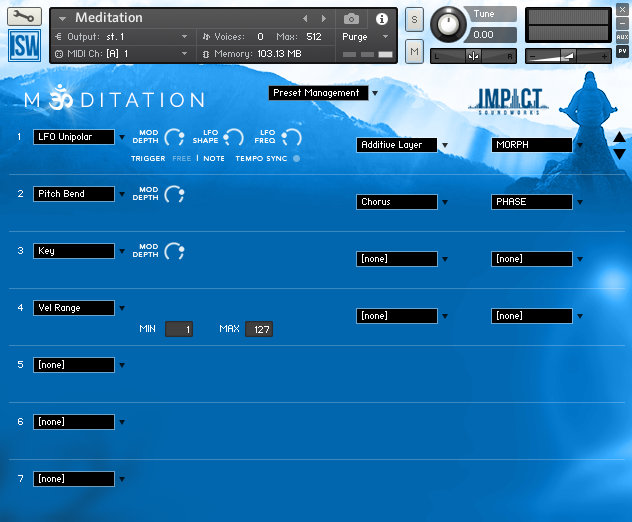Screen dimensions: 632x522
Task: Open the Purge menu
Action: tap(365, 37)
